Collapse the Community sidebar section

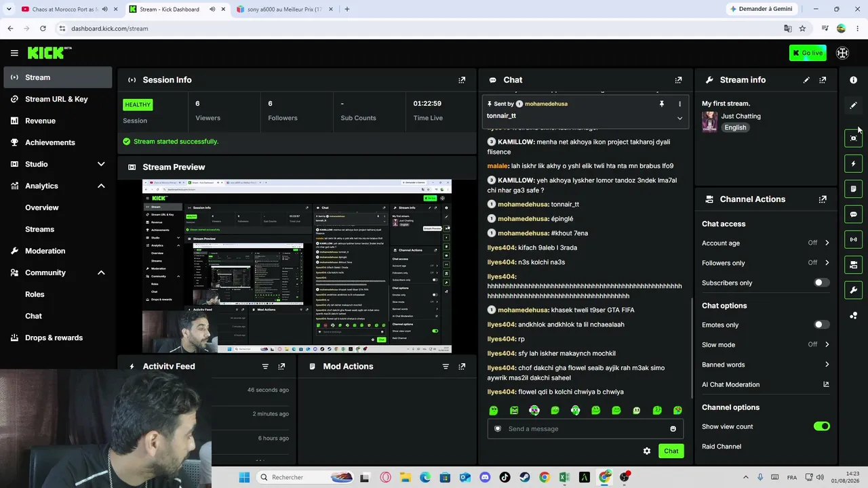tap(101, 272)
